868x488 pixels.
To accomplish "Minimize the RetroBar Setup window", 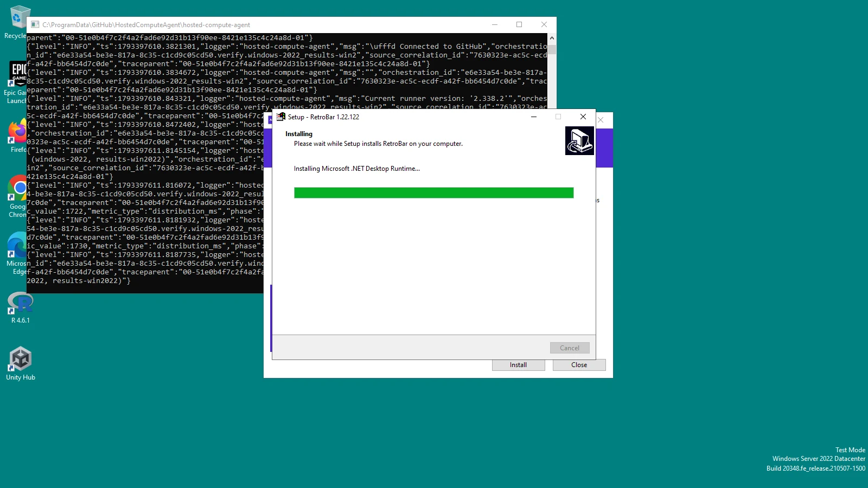I will (534, 117).
